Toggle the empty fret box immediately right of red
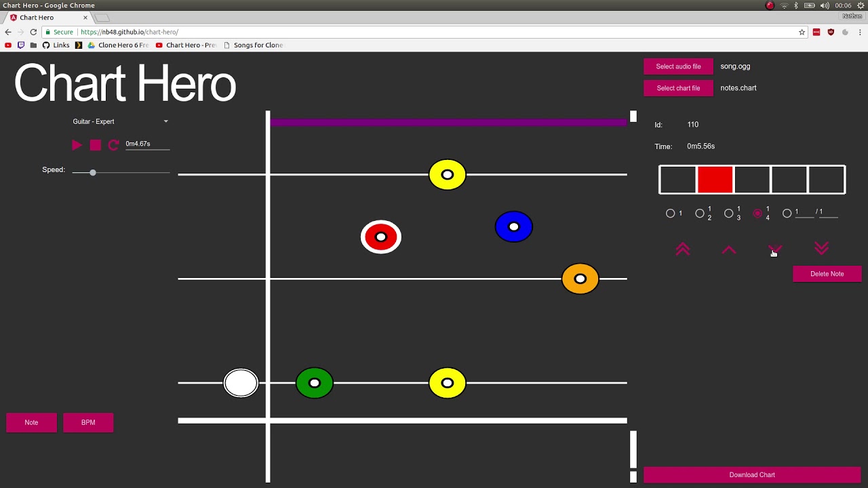 (x=752, y=180)
